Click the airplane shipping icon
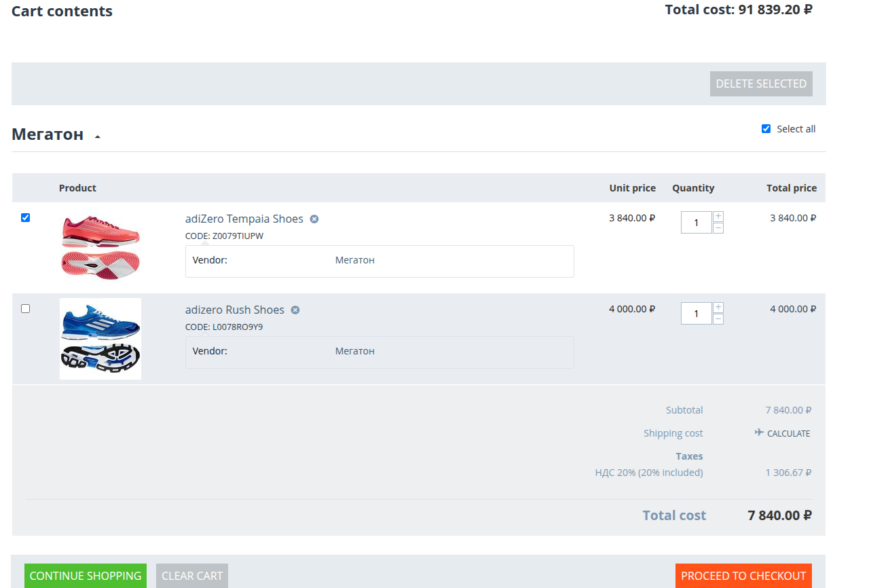 coord(759,433)
